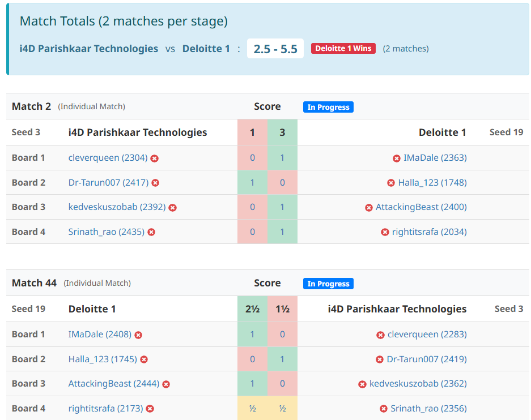The image size is (531, 420).
Task: Click the 2.5 - 5.5 total score box
Action: (x=275, y=49)
